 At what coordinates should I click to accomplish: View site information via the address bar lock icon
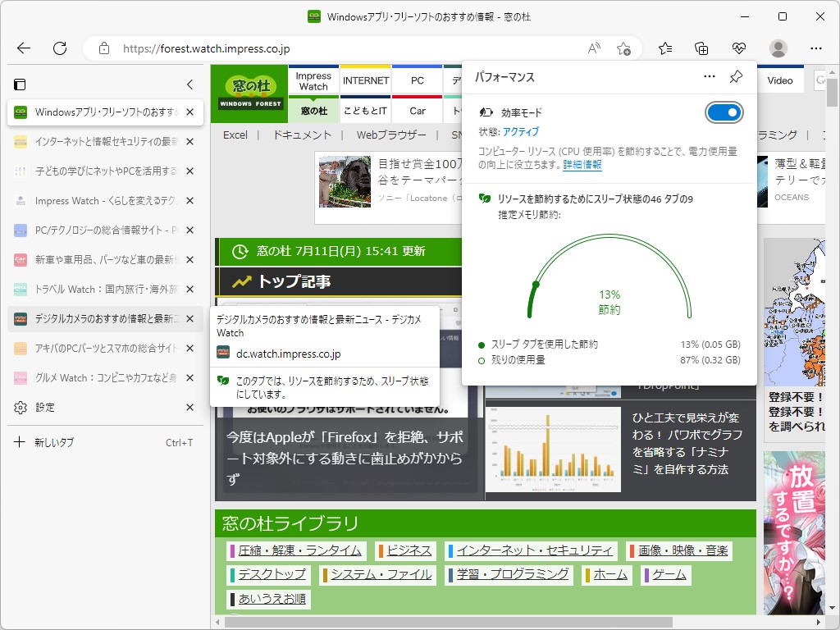(104, 48)
